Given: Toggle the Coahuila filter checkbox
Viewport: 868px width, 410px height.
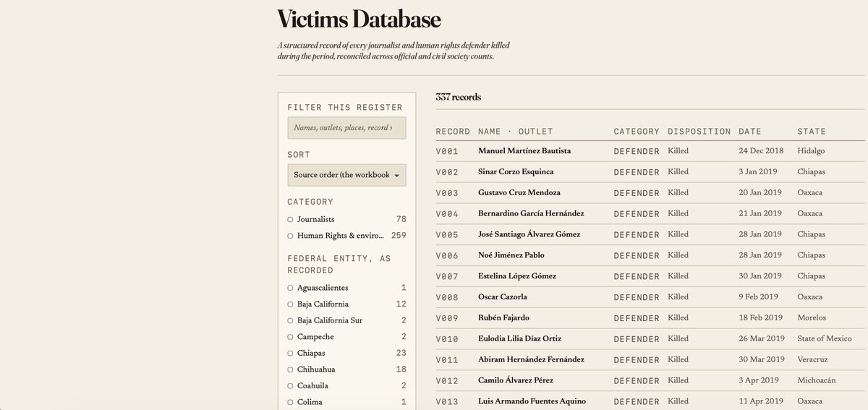Looking at the screenshot, I should [x=290, y=386].
